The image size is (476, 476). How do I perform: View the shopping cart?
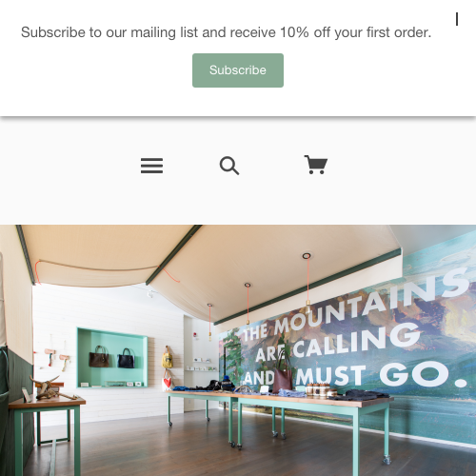point(315,165)
